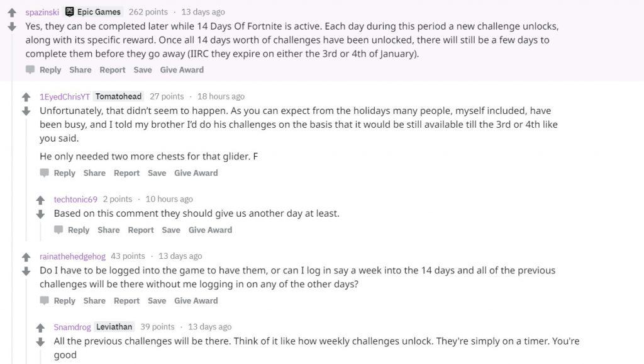Downvote Snamdrog's comment
The width and height of the screenshot is (644, 364).
tap(40, 342)
